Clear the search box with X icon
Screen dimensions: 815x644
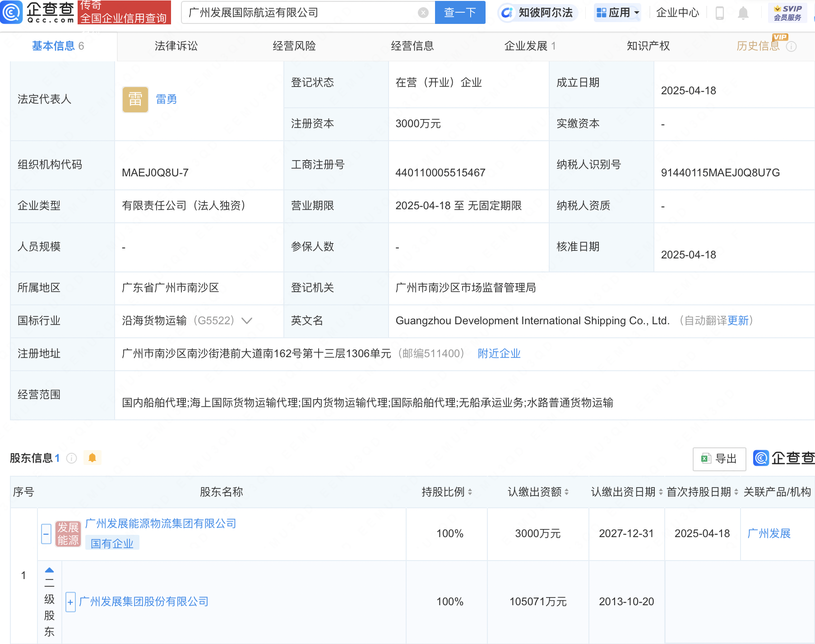[423, 13]
